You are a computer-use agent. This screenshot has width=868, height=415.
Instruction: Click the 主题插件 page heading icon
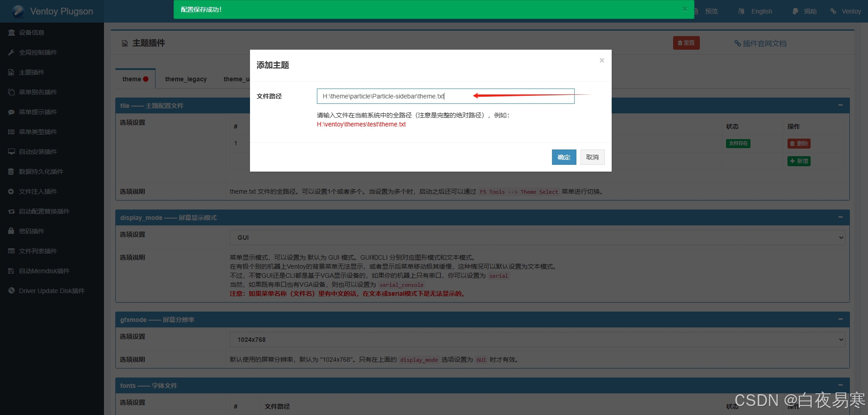click(x=125, y=43)
